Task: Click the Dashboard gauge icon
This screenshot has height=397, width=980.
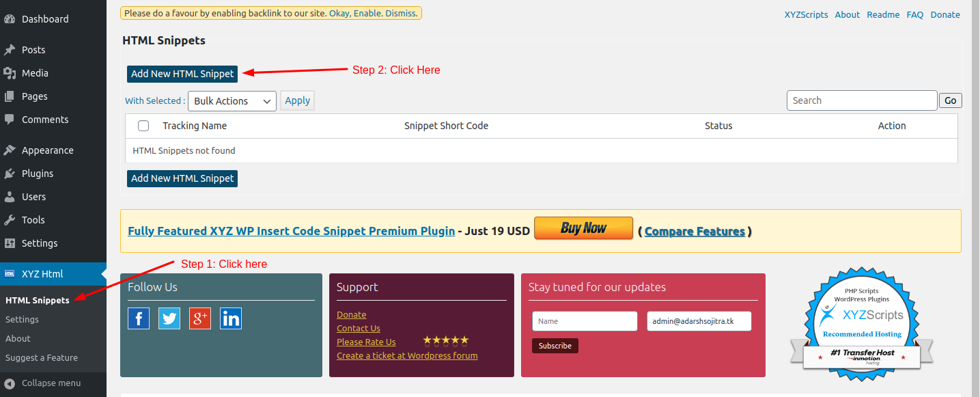Action: 10,19
